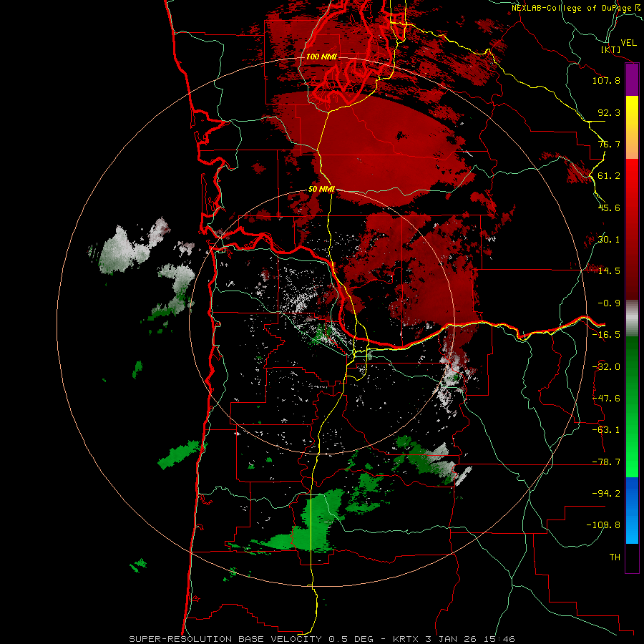Click the gray near-zero segment of the color bar
This screenshot has height=644, width=644.
tap(632, 318)
